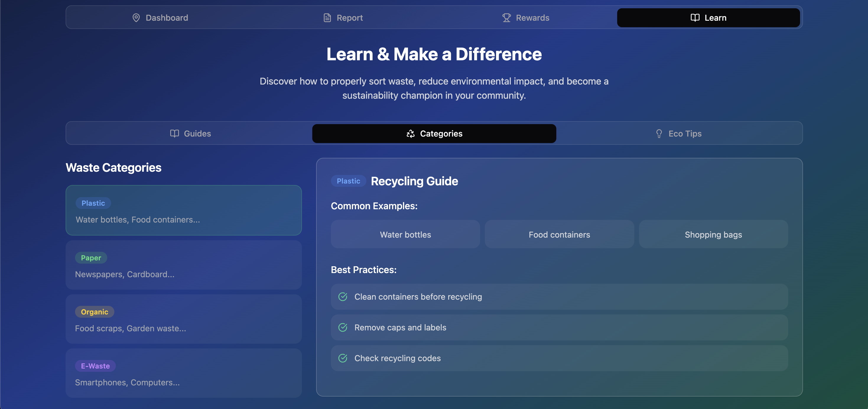The image size is (868, 409).
Task: Select the Plastic waste category card
Action: [x=184, y=210]
